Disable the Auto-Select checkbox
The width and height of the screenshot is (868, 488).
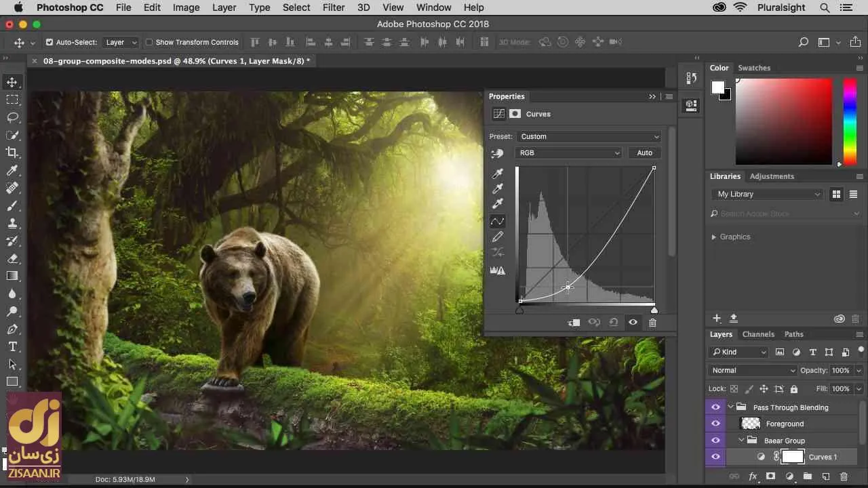(49, 42)
